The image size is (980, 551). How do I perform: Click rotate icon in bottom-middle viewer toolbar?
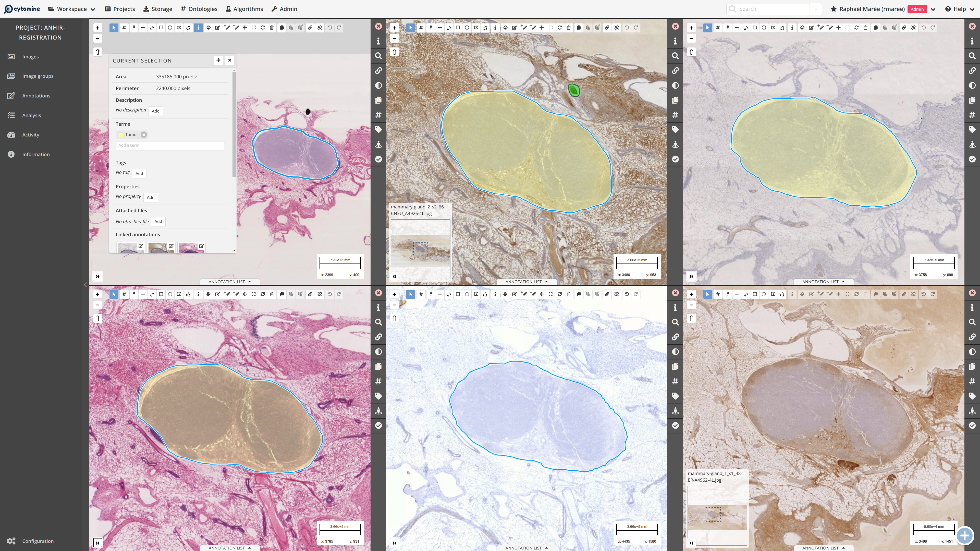560,294
